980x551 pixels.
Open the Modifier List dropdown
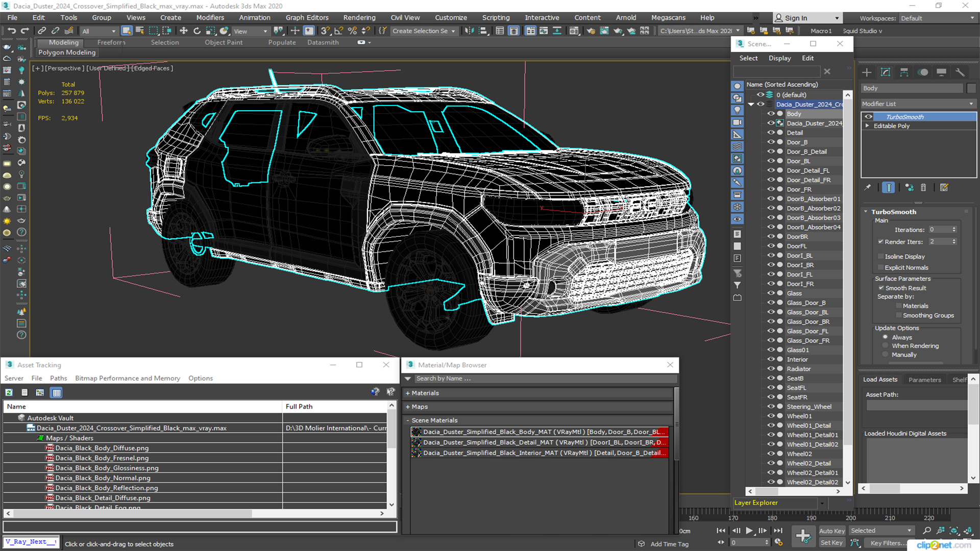point(918,104)
